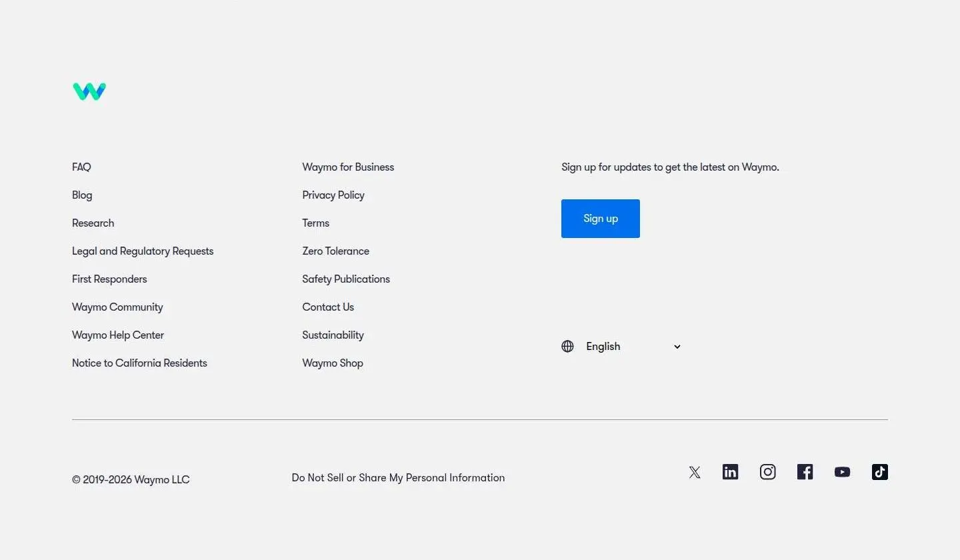Open the TikTok social icon

[x=880, y=472]
